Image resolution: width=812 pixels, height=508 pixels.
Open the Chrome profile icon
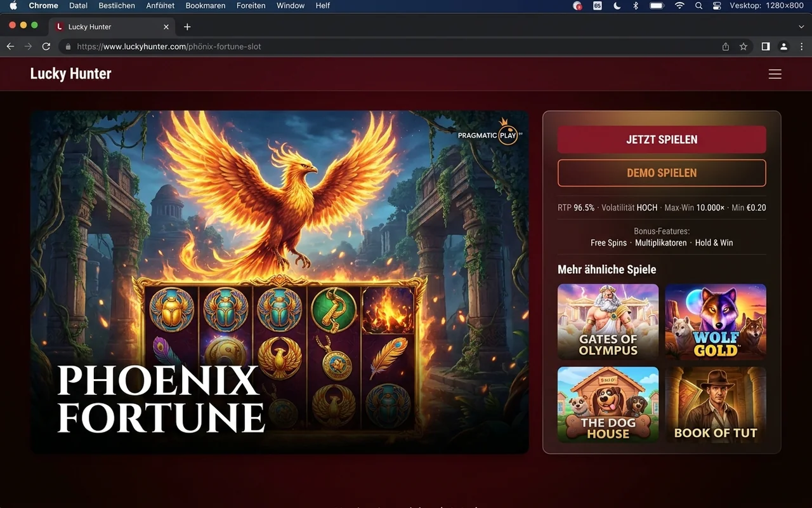pos(783,46)
